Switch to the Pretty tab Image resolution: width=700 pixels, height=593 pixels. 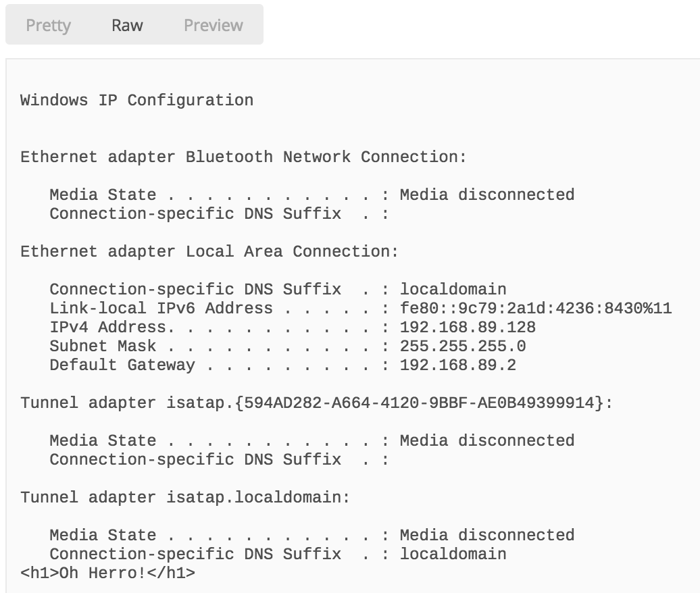coord(48,25)
